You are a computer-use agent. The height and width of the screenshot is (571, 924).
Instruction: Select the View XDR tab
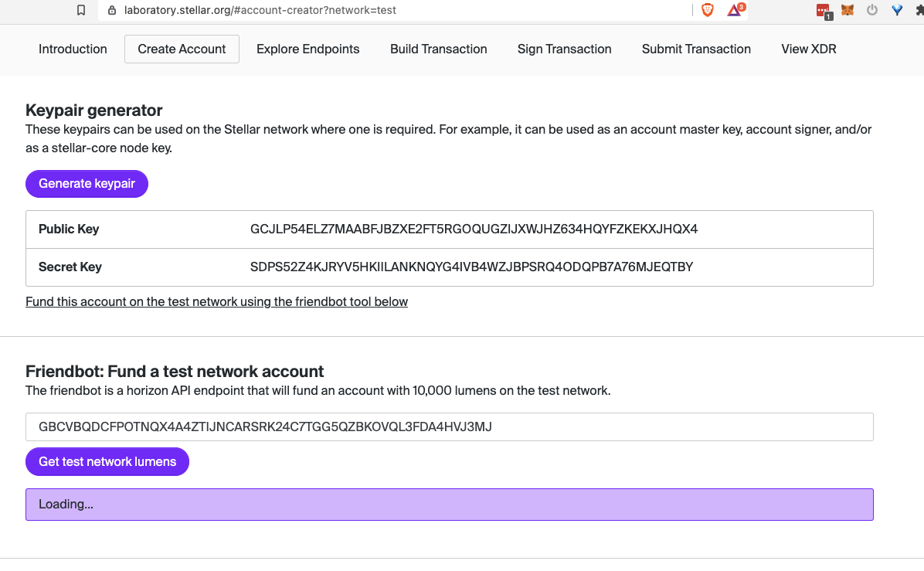tap(808, 49)
